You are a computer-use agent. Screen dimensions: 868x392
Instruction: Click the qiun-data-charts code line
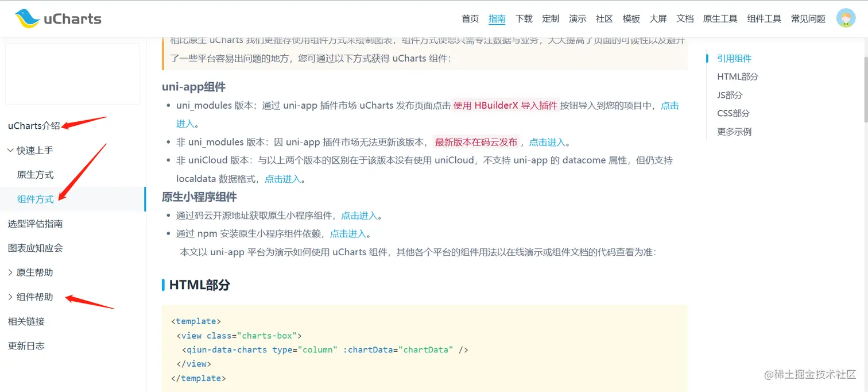pos(325,349)
